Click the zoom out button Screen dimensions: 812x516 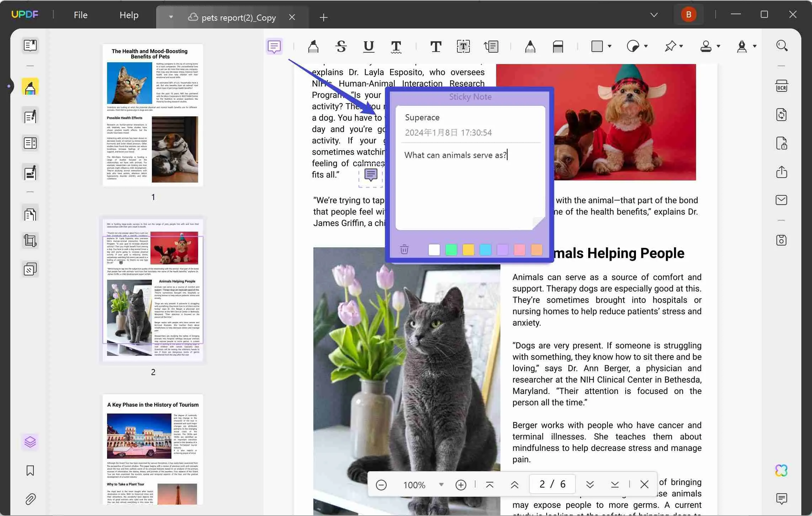(x=382, y=485)
